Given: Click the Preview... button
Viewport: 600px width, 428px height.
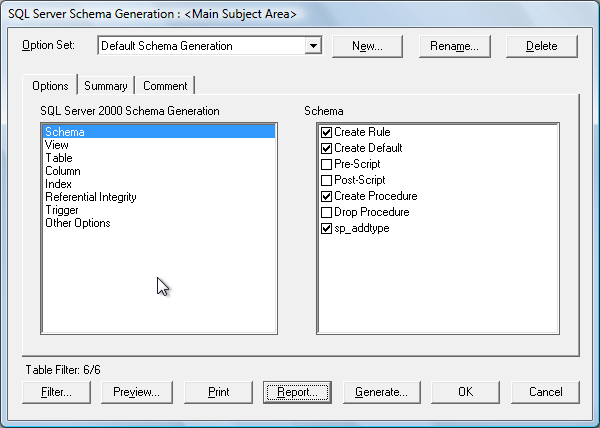Looking at the screenshot, I should pos(137,392).
